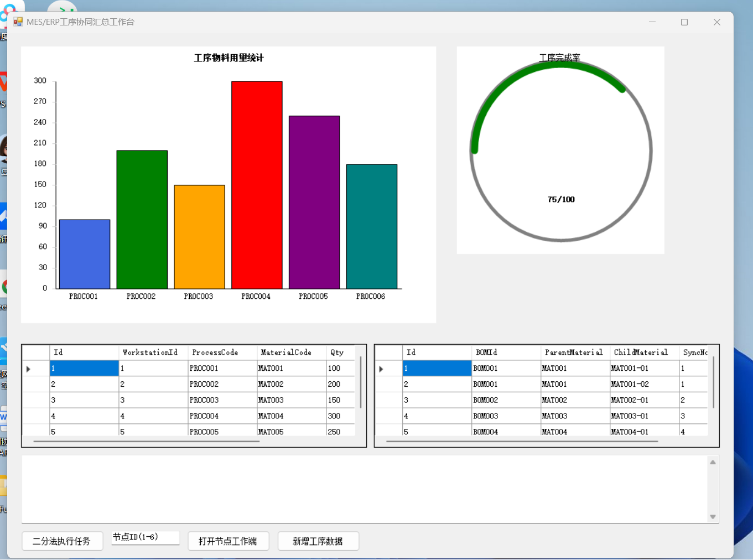Click the PROC004 red bar in the chart
The height and width of the screenshot is (560, 753).
tap(257, 185)
